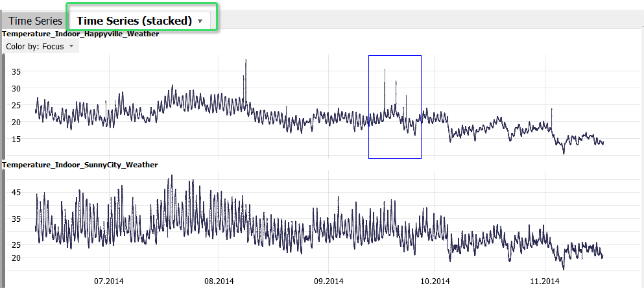Open the stacked tab's dropdown arrow
Viewport: 644px width, 288px height.
[200, 21]
